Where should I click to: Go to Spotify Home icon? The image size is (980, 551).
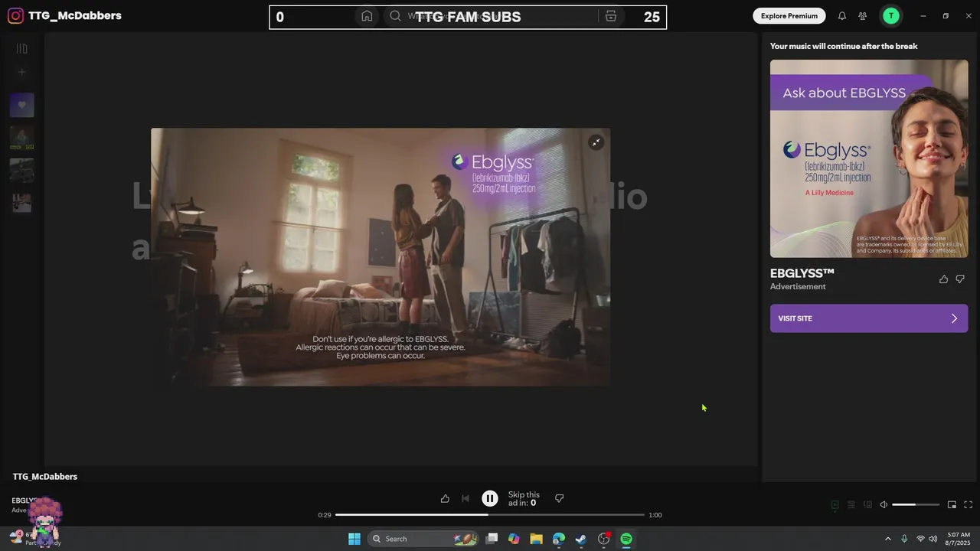click(x=367, y=16)
